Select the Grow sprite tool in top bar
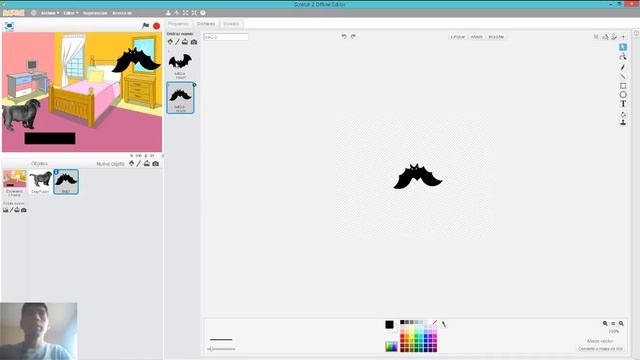This screenshot has height=360, width=640. point(185,13)
